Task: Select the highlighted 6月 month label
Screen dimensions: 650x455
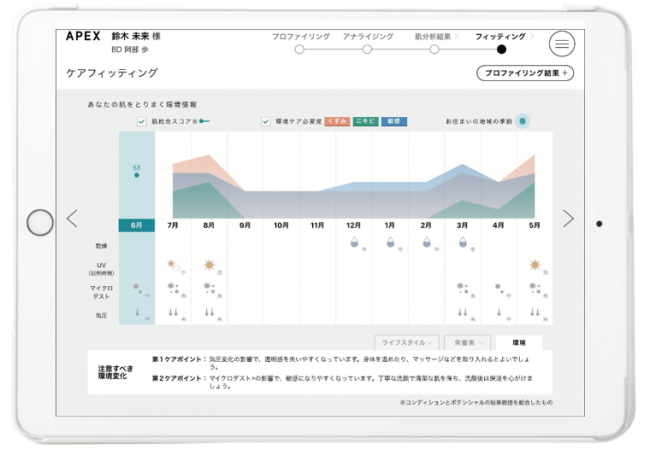Action: pyautogui.click(x=137, y=225)
